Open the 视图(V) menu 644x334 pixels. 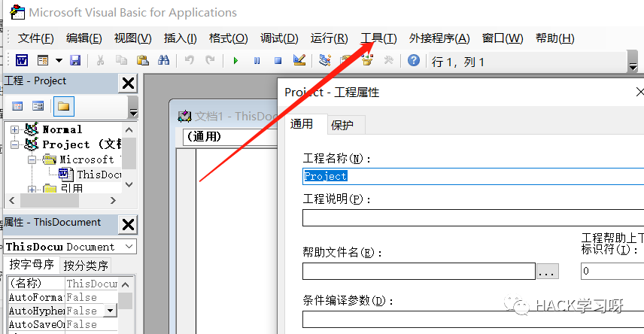pyautogui.click(x=132, y=38)
